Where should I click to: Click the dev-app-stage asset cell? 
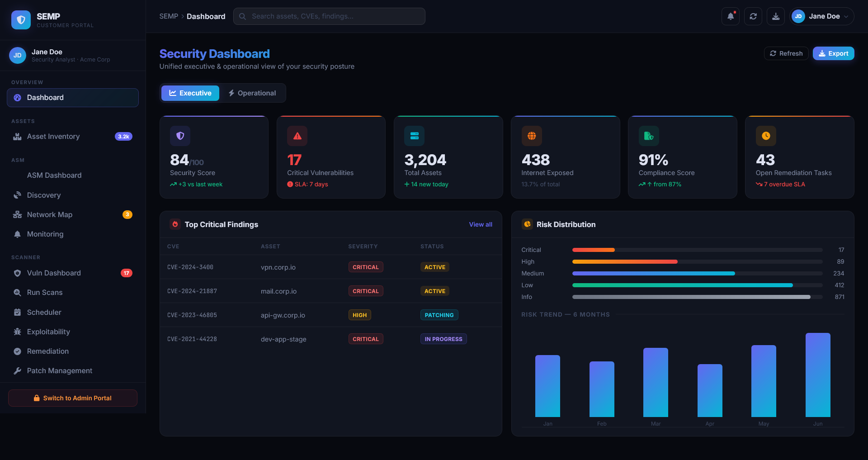click(x=283, y=339)
